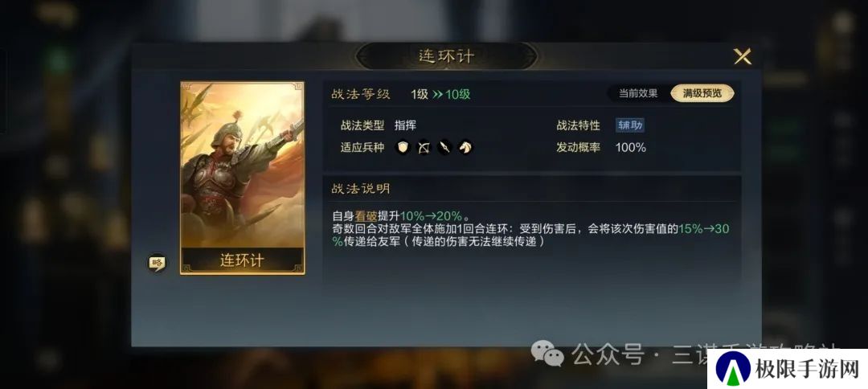Click the shield troop type icon

(403, 148)
